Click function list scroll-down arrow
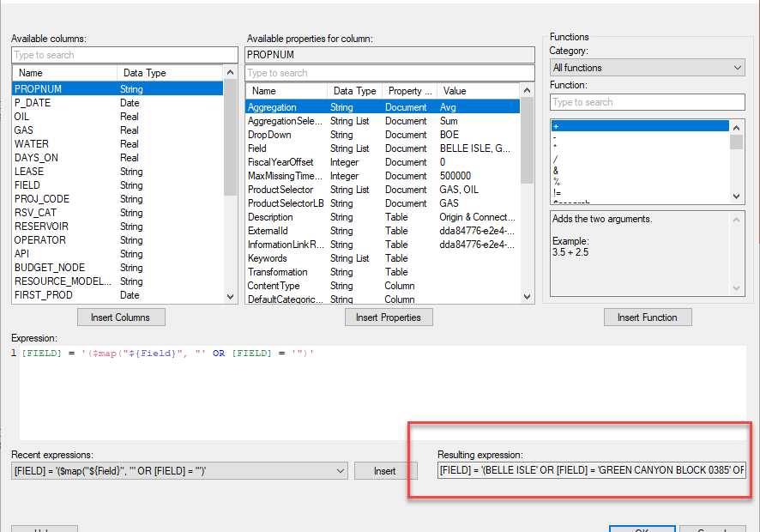 pyautogui.click(x=736, y=196)
